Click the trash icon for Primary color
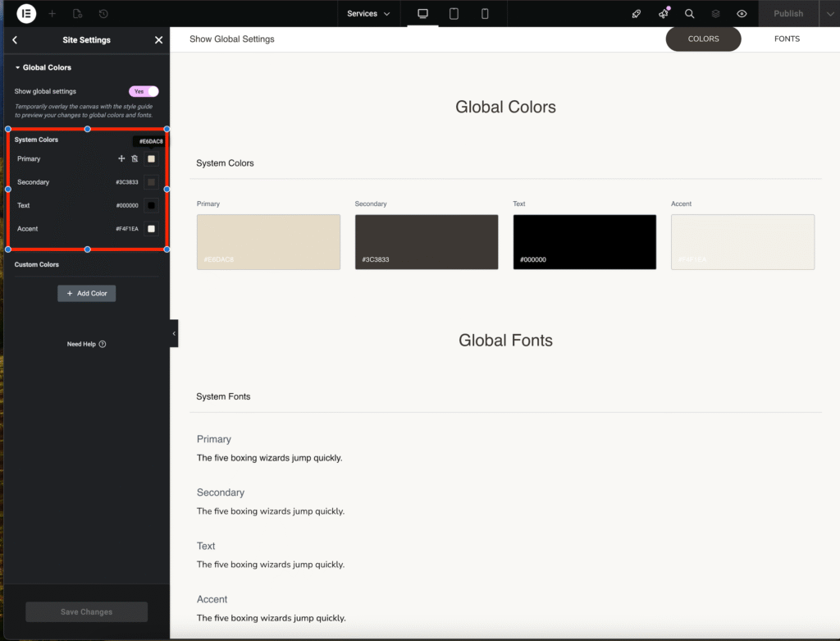This screenshot has width=840, height=641. click(x=135, y=159)
